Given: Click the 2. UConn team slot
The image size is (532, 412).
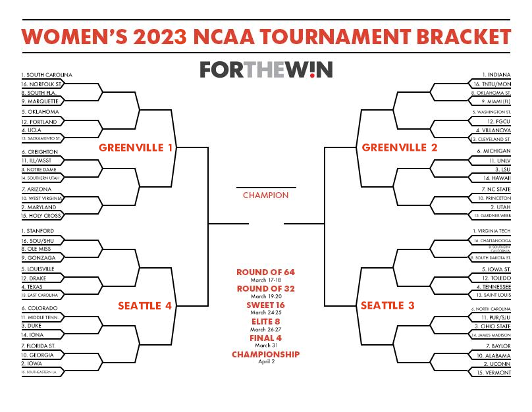Looking at the screenshot, I should 497,364.
